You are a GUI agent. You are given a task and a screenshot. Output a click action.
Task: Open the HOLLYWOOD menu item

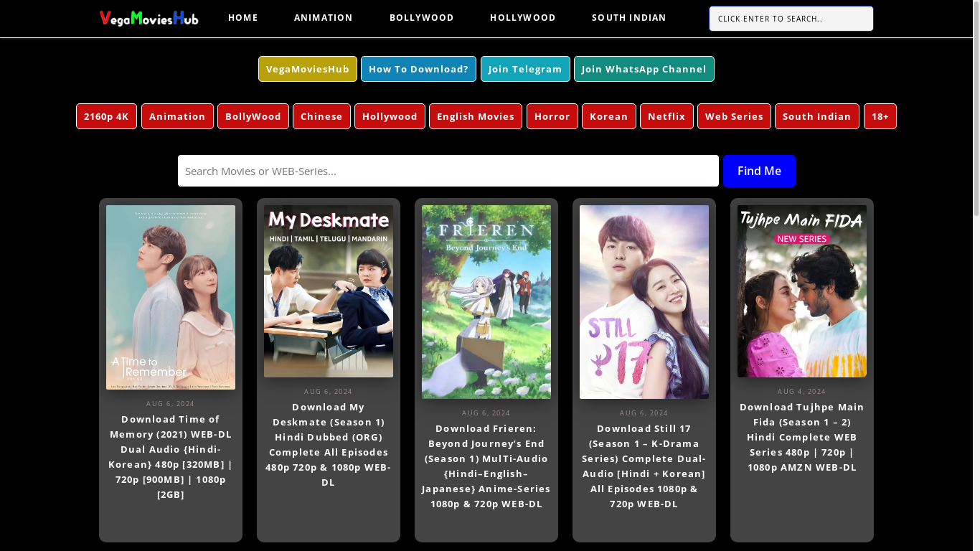click(523, 18)
